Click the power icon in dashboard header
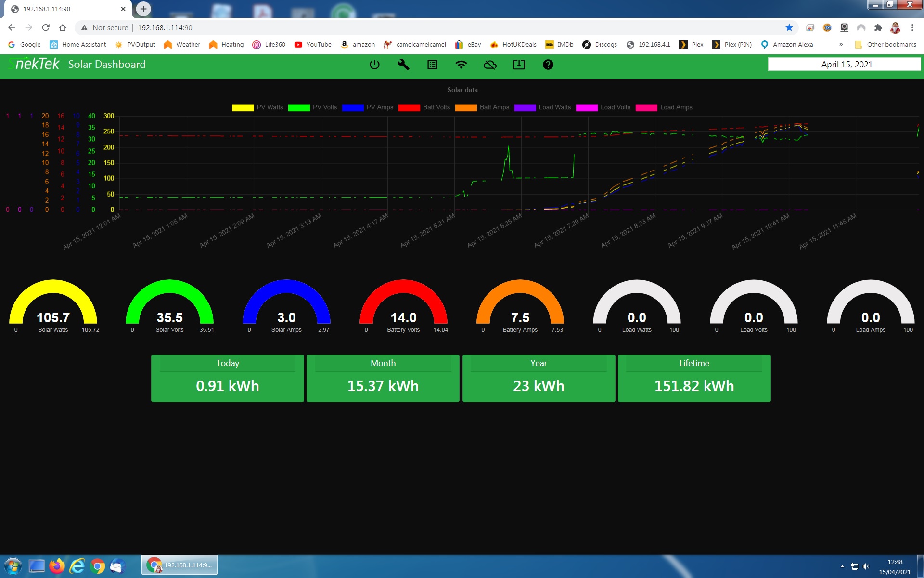 pos(374,65)
